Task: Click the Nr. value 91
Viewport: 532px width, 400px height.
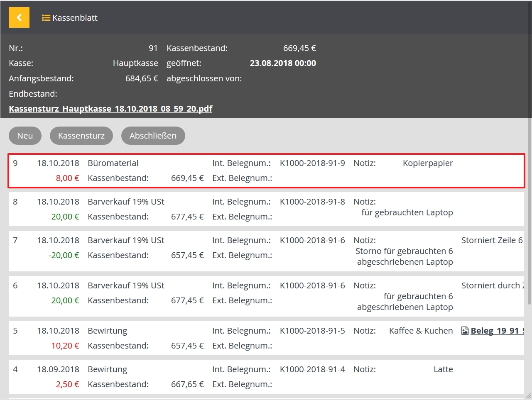Action: (153, 48)
